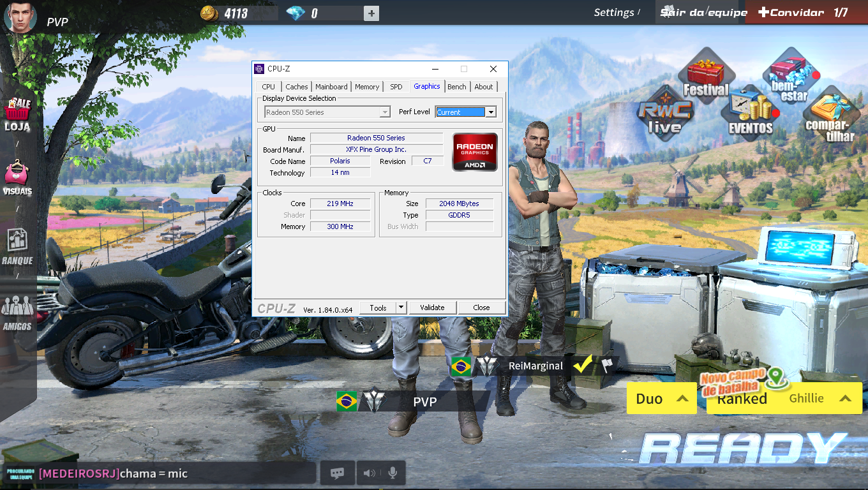Image resolution: width=868 pixels, height=490 pixels.
Task: Click the memory Type value GDDR5
Action: [x=459, y=215]
